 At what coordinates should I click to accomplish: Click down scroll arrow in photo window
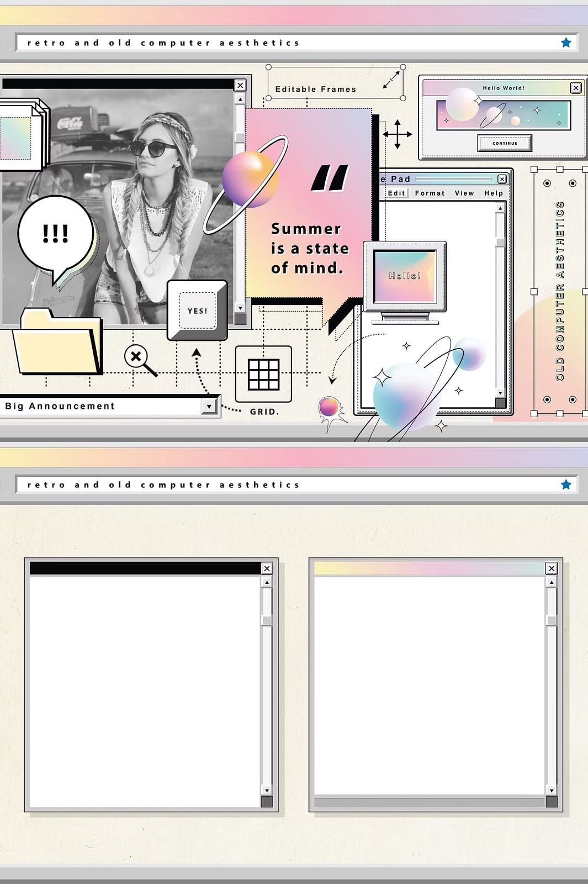240,308
